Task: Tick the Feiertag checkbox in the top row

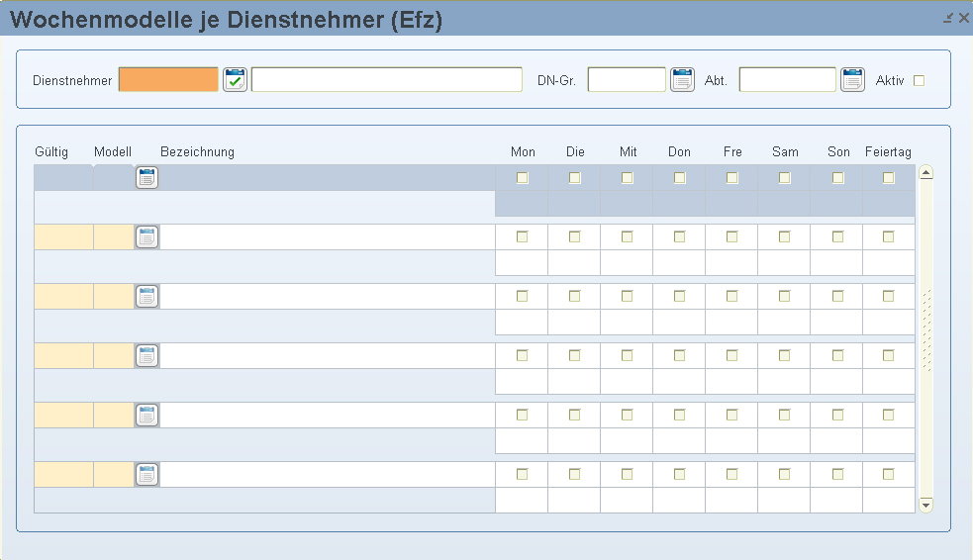Action: click(888, 178)
